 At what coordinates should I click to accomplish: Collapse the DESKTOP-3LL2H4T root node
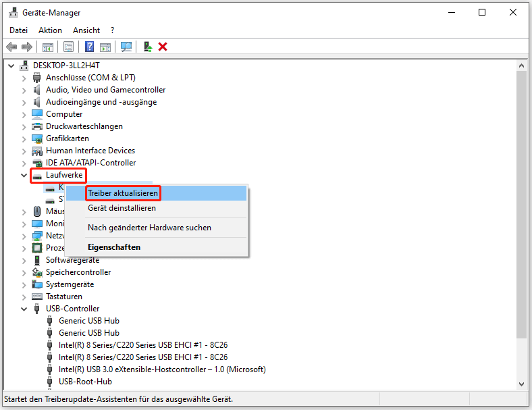(x=11, y=66)
